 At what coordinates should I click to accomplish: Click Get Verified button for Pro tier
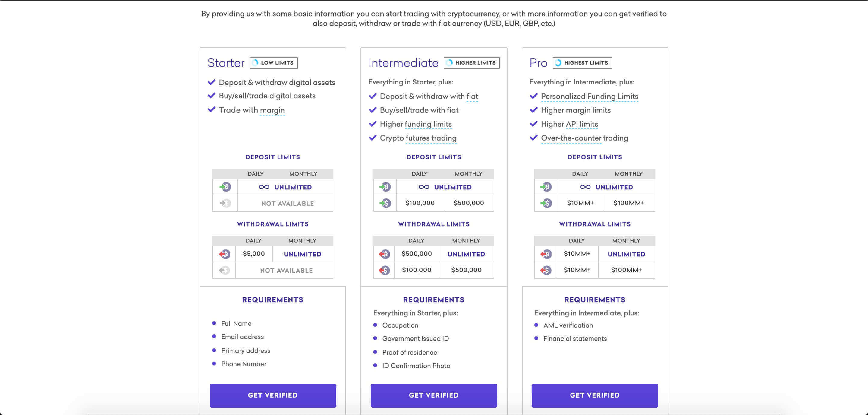[x=595, y=395]
